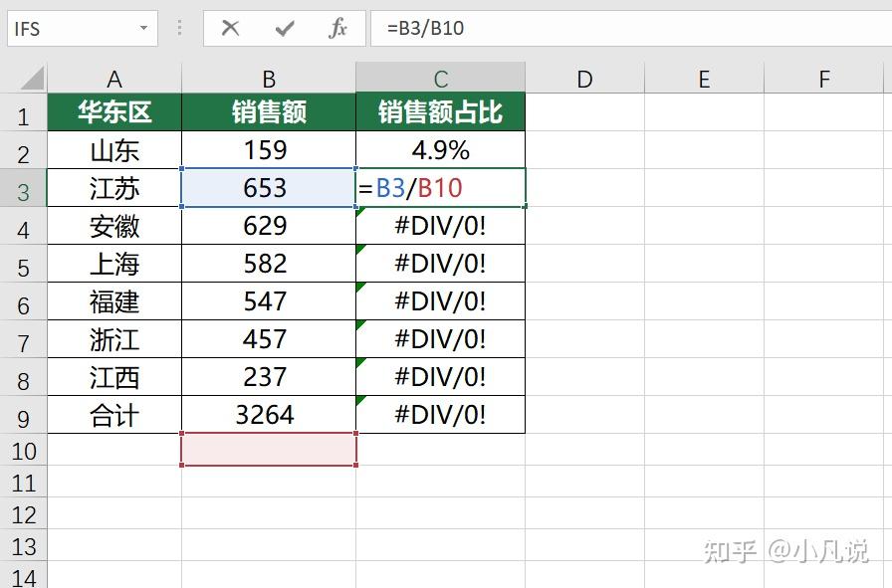The height and width of the screenshot is (588, 892).
Task: Select column B header
Action: 269,79
